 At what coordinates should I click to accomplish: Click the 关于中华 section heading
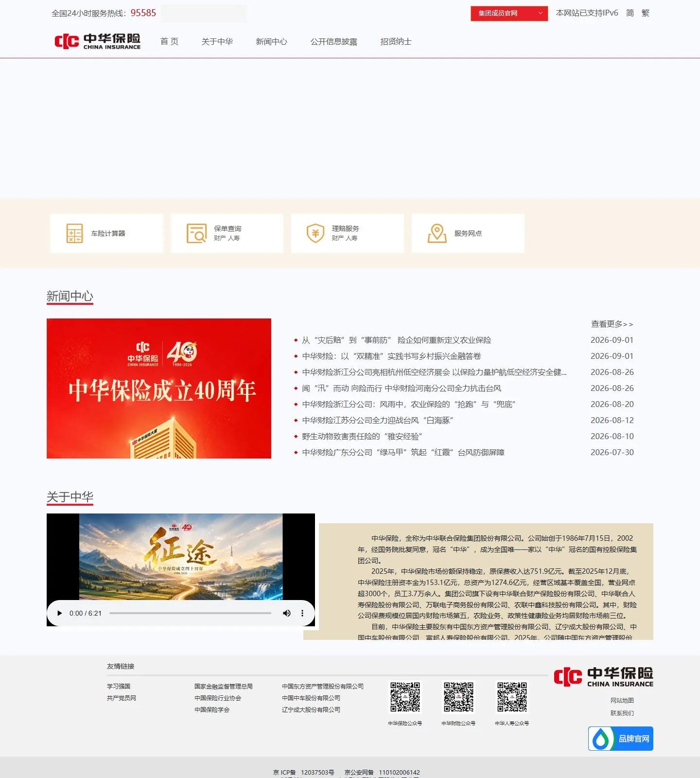70,497
